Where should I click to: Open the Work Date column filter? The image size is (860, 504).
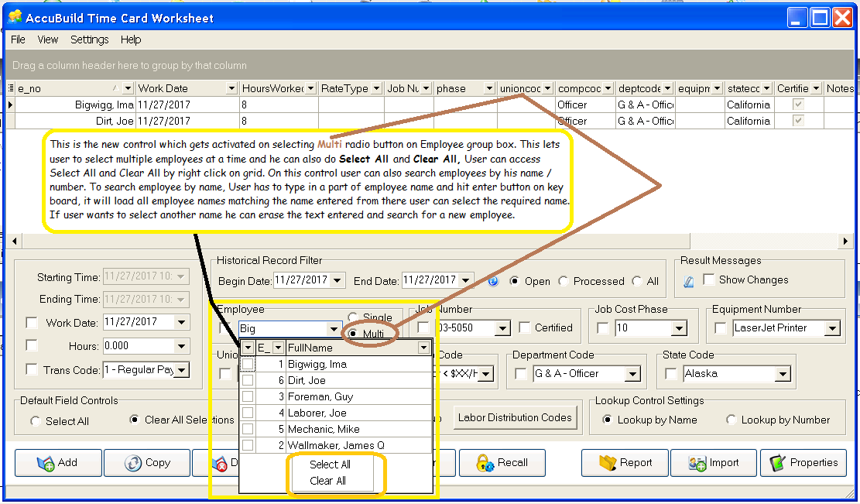pos(231,87)
